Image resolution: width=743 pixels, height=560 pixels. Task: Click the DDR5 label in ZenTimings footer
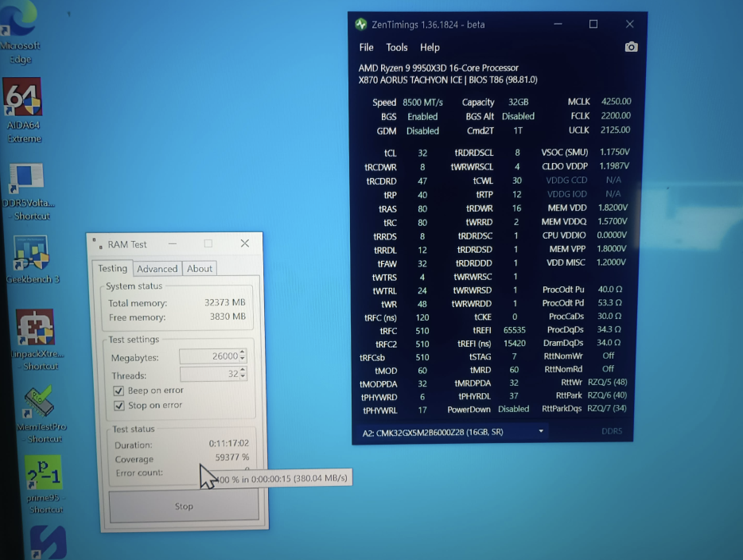coord(612,431)
